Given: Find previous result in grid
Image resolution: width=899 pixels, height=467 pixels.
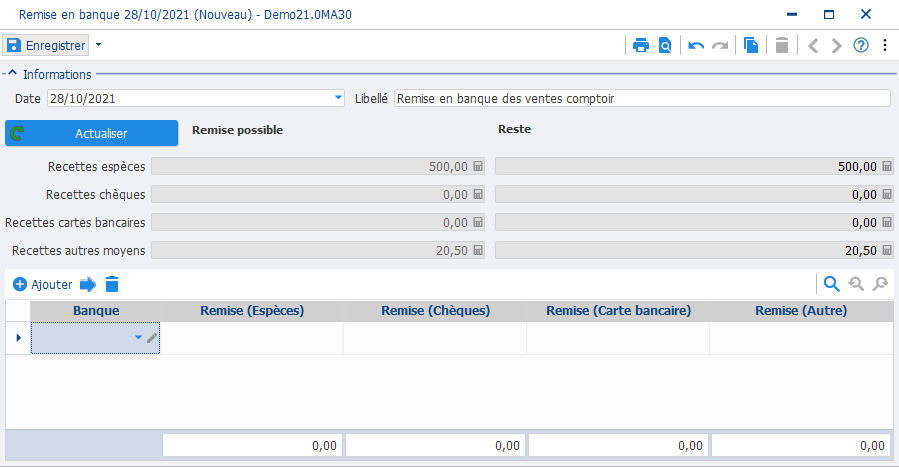Looking at the screenshot, I should [856, 284].
